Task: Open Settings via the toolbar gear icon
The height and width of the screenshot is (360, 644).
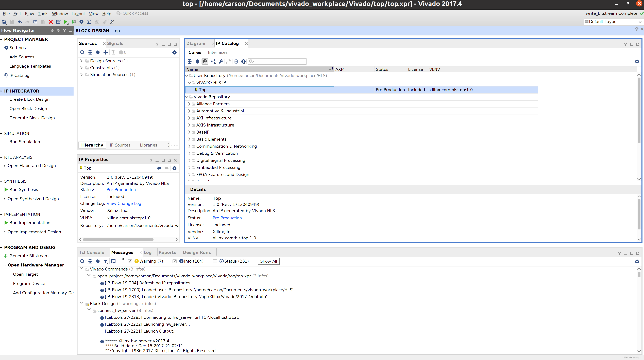Action: tap(81, 22)
